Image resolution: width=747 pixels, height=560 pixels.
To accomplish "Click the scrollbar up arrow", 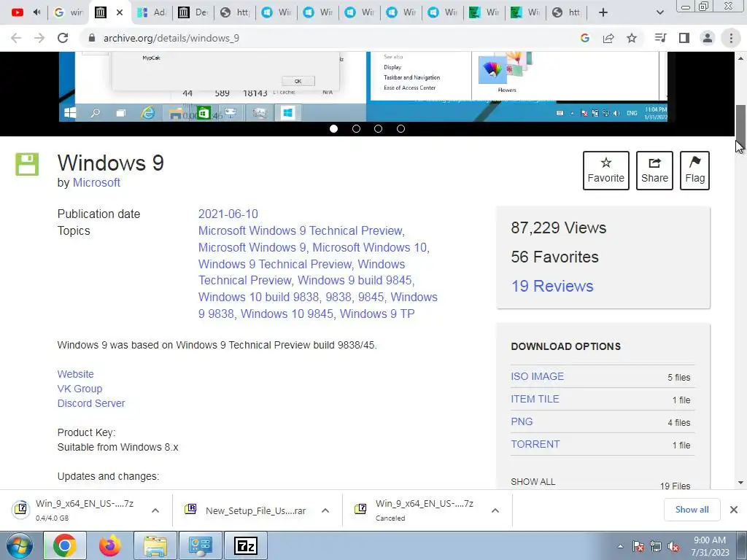I will pyautogui.click(x=740, y=58).
